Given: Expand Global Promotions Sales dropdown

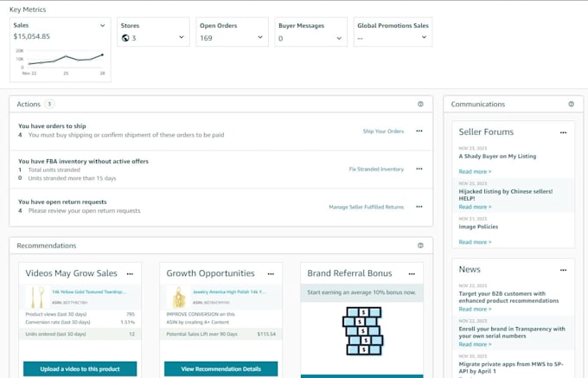Looking at the screenshot, I should coord(424,37).
